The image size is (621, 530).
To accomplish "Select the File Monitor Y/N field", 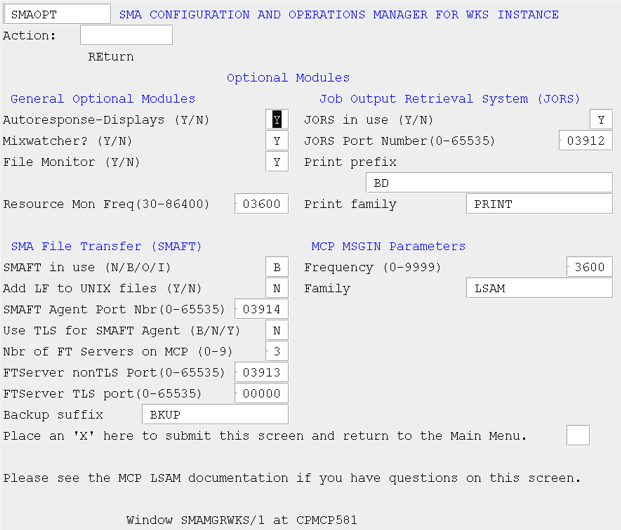I will coord(277,162).
